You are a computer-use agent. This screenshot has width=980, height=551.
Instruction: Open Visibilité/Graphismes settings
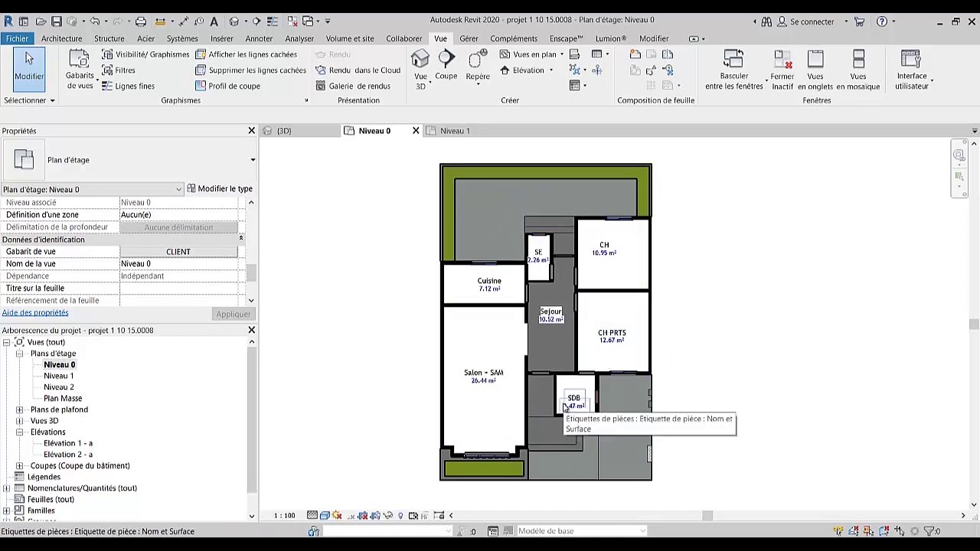[x=145, y=54]
